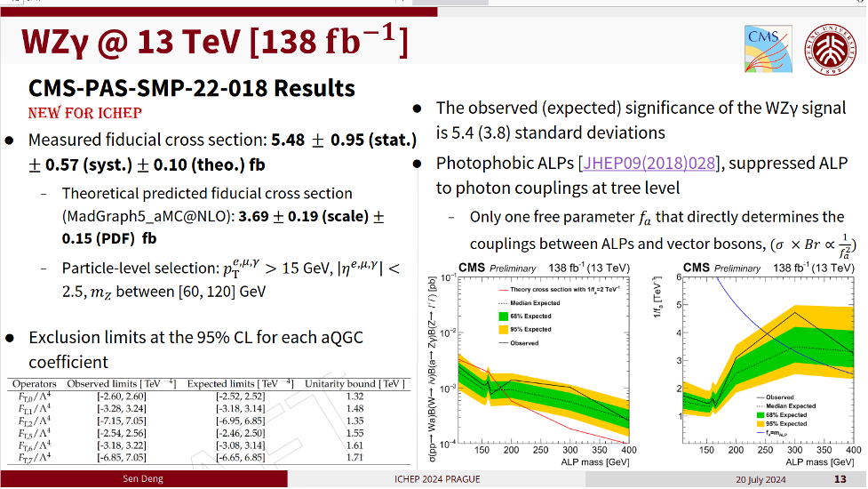Click the CMS-PAS-SMP-22-018 Results heading
868x489 pixels.
click(x=192, y=88)
